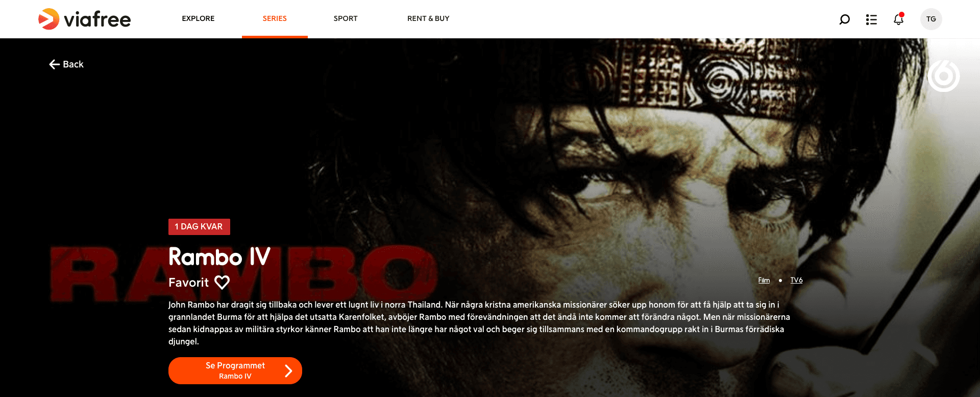This screenshot has width=980, height=397.
Task: Click the Se Programmet Rambo IV button
Action: [x=235, y=370]
